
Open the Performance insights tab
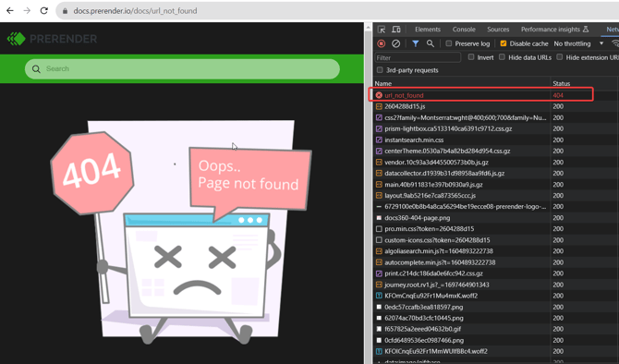(x=554, y=30)
